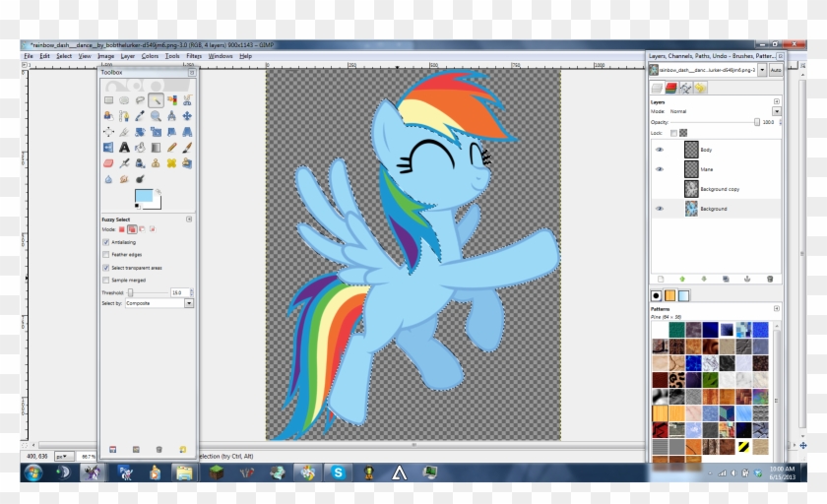This screenshot has height=504, width=827.
Task: Select the Paths tool
Action: (x=124, y=116)
